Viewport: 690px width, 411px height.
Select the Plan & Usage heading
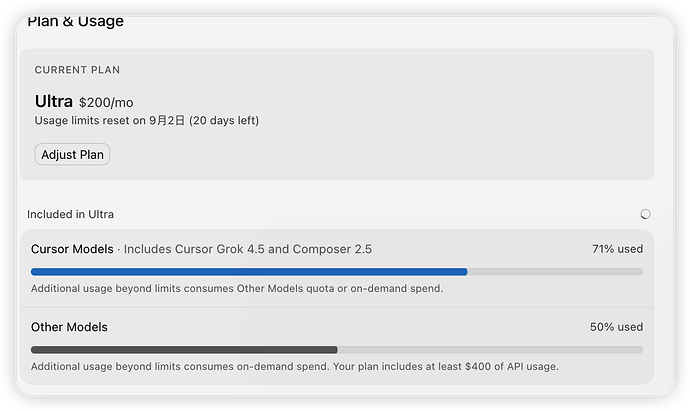tap(75, 21)
